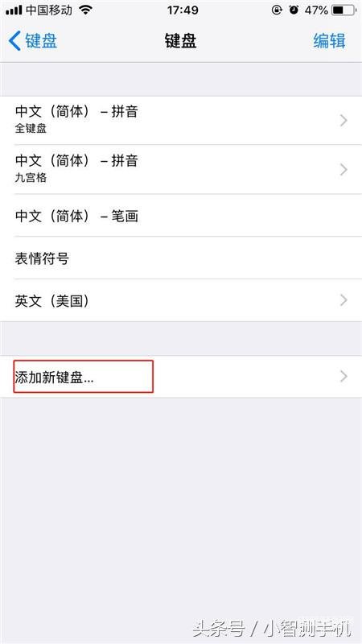The width and height of the screenshot is (362, 644).
Task: Tap the chevron on 全键盘 pinyin row
Action: (x=344, y=120)
